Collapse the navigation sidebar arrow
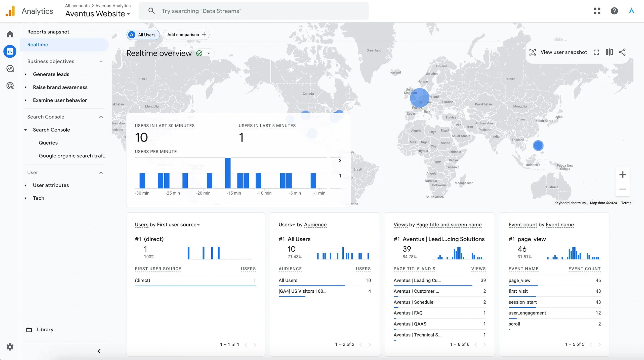The height and width of the screenshot is (360, 644). click(x=99, y=351)
